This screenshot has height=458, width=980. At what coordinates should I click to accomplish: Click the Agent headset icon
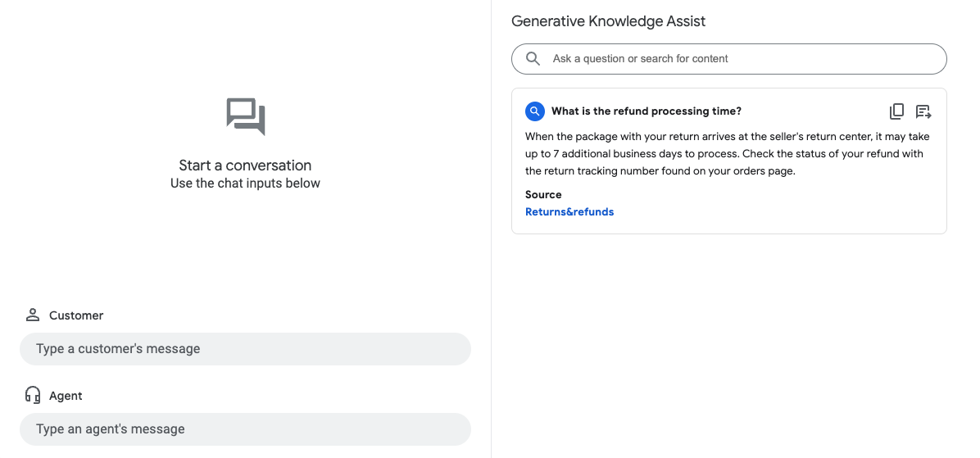tap(33, 396)
